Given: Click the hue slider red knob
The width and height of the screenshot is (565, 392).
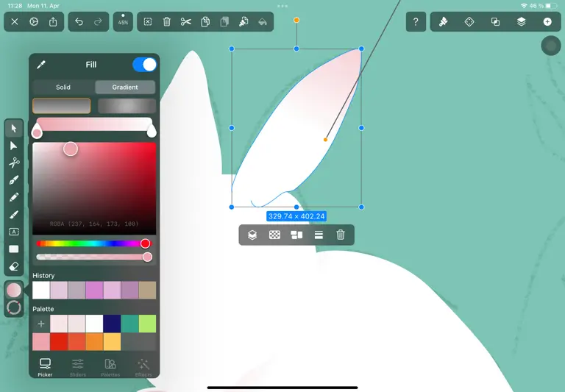Looking at the screenshot, I should (145, 243).
